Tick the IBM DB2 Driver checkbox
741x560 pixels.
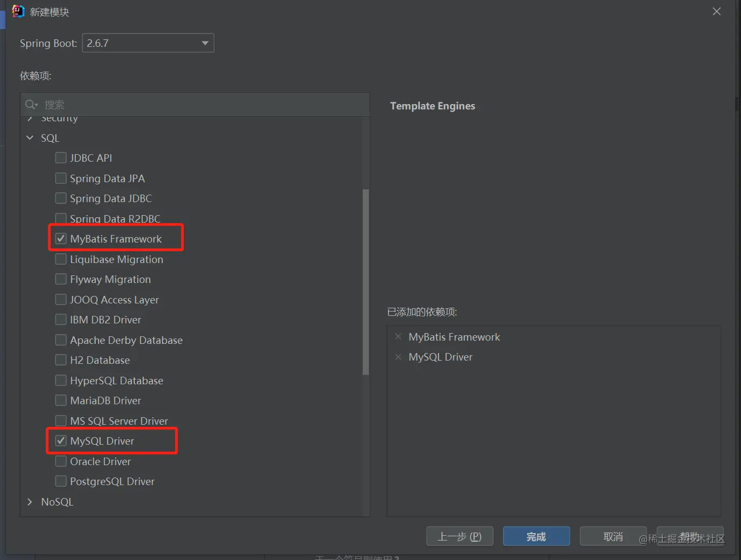[x=61, y=320]
